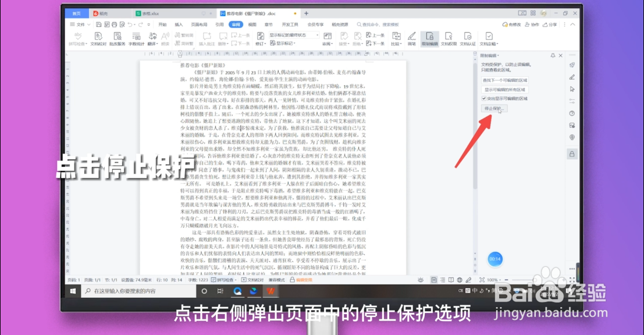This screenshot has height=335, width=644.
Task: Click the 分享 share button
Action: [x=550, y=24]
